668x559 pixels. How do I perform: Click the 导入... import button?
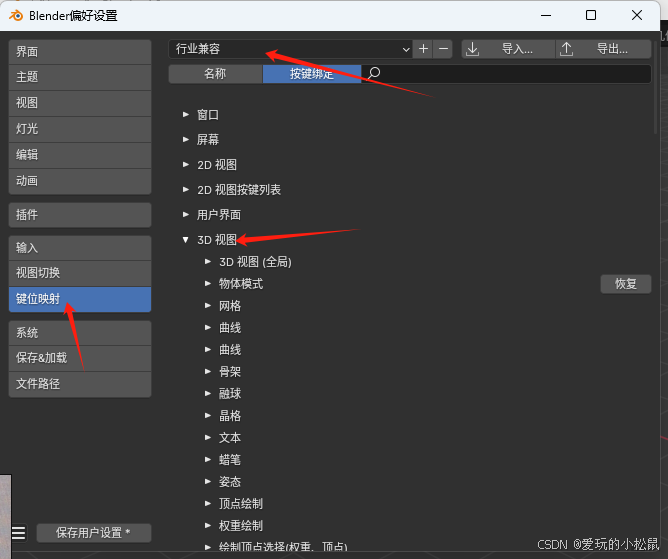point(509,49)
